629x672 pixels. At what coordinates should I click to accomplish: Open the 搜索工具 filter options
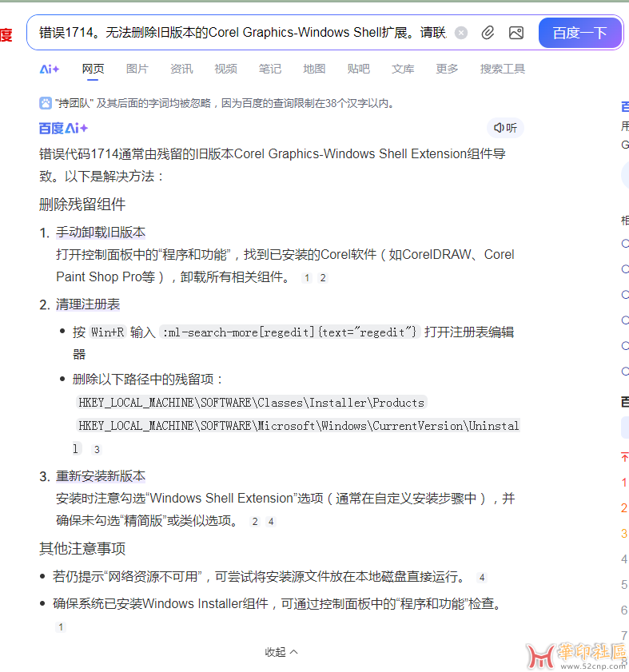coord(502,70)
